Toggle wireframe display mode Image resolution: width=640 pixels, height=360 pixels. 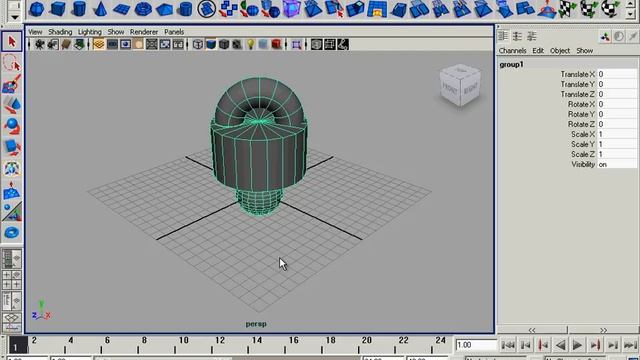[198, 44]
